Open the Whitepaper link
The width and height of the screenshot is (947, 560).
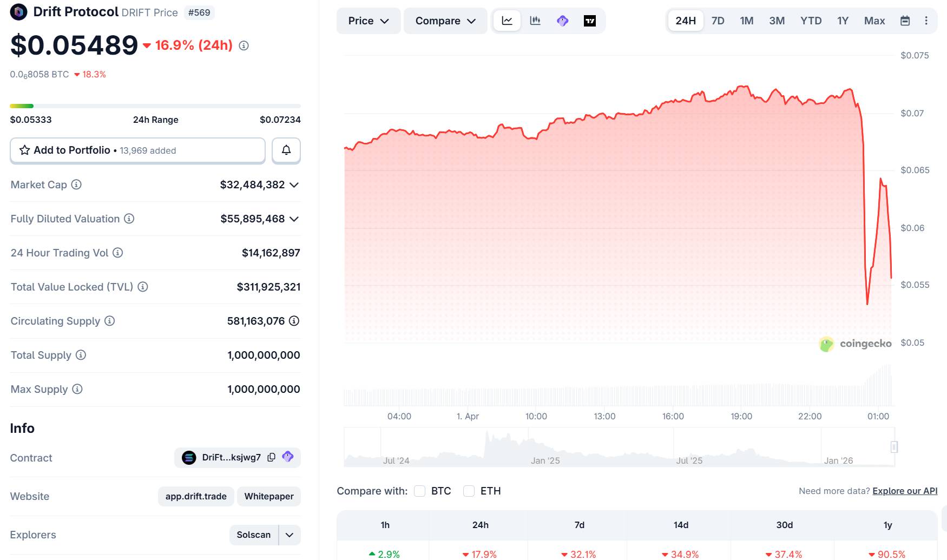(x=268, y=496)
